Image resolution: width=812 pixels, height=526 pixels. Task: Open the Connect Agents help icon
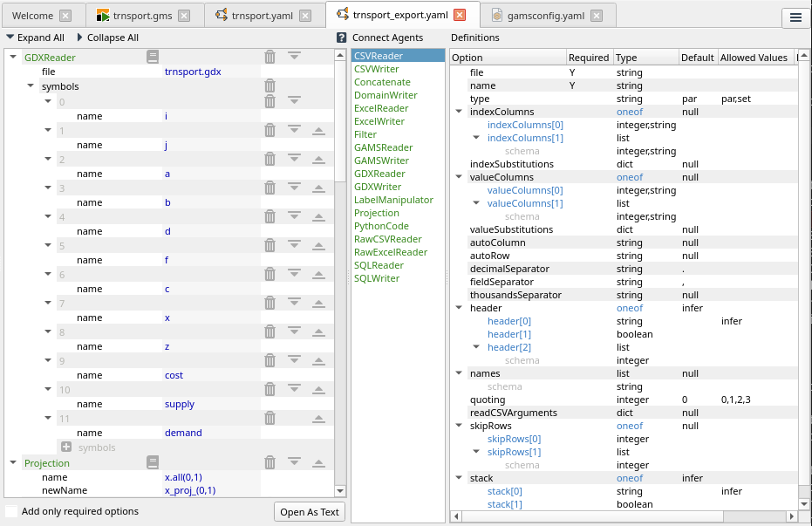pos(342,38)
